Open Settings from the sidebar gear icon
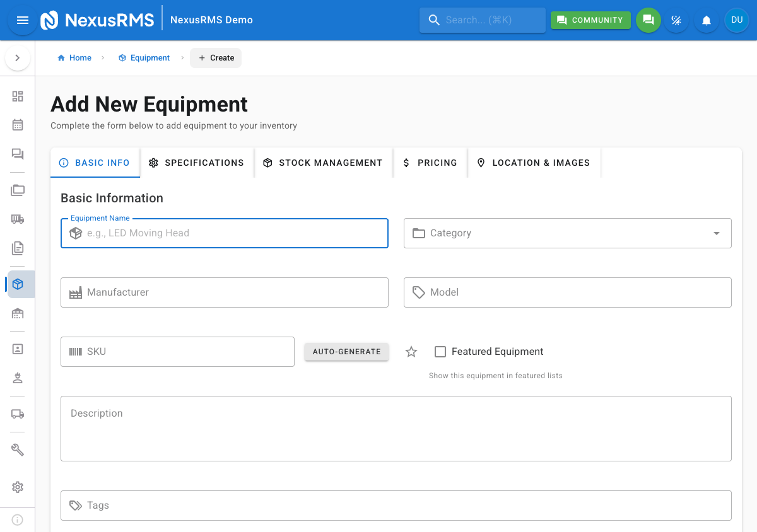The height and width of the screenshot is (532, 757). tap(18, 487)
